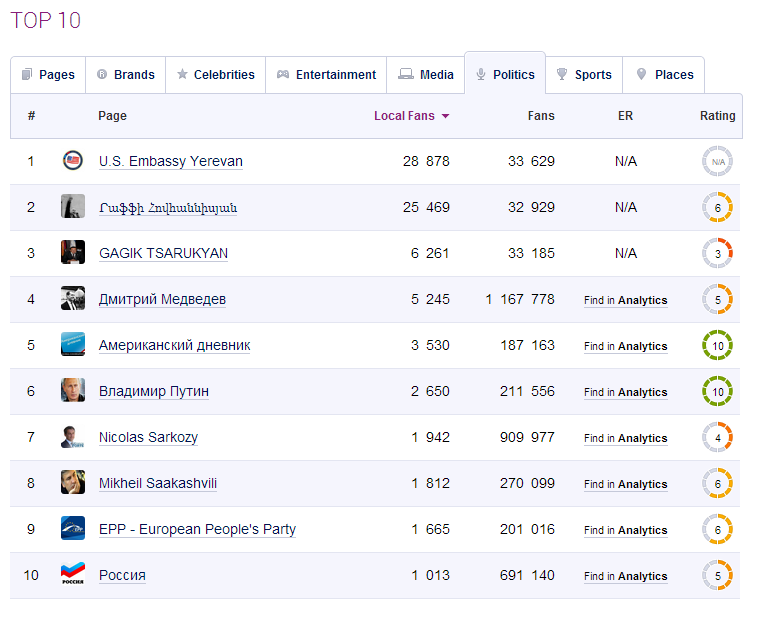Click the Brands tab registered-mark icon
The height and width of the screenshot is (619, 761).
[102, 74]
